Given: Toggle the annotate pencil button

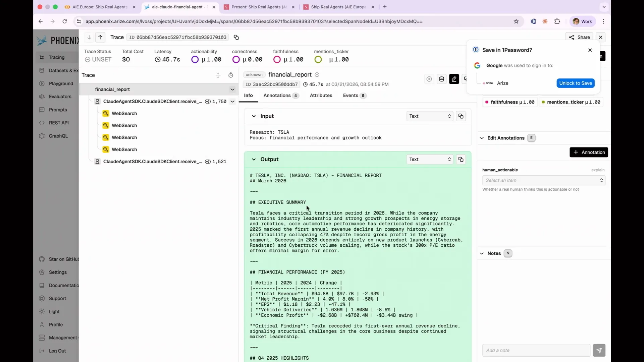Looking at the screenshot, I should click(454, 79).
